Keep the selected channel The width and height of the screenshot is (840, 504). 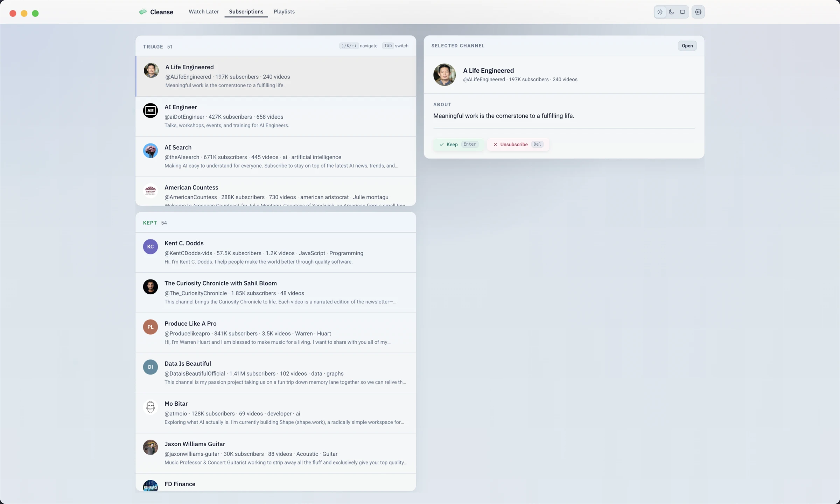[459, 144]
